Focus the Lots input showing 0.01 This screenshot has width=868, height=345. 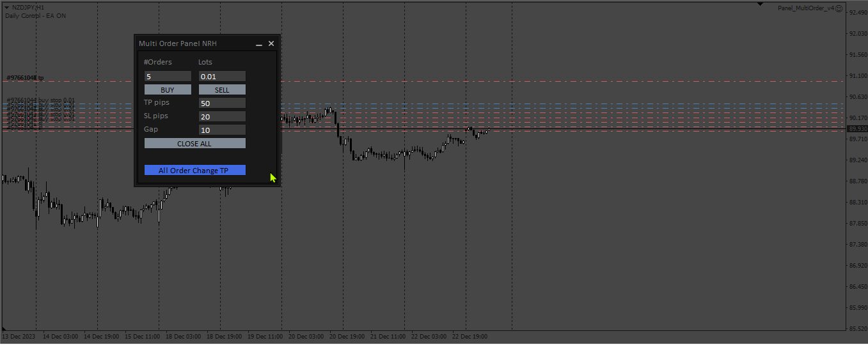222,76
